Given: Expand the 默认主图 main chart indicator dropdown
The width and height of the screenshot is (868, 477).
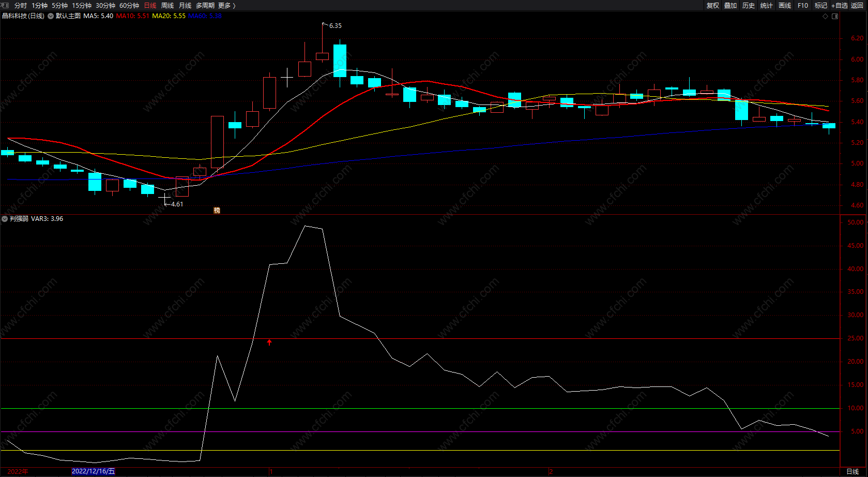Looking at the screenshot, I should [51, 16].
